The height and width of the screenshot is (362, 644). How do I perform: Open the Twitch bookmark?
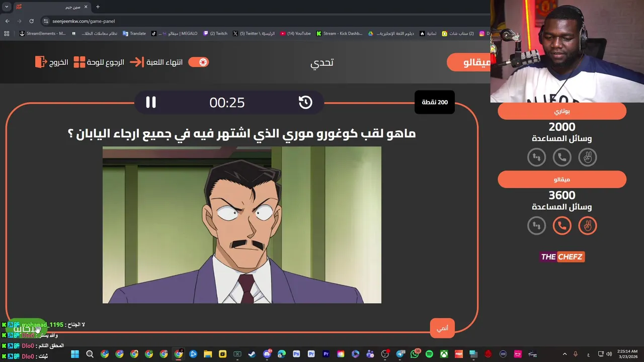pos(215,34)
